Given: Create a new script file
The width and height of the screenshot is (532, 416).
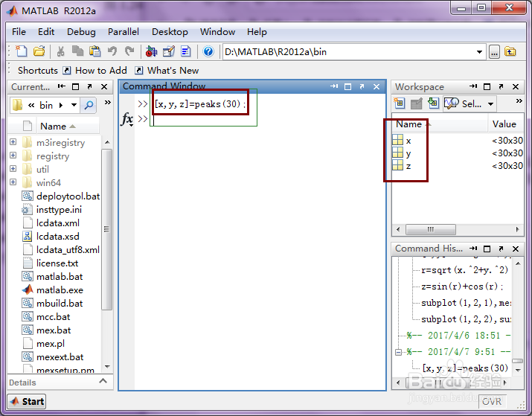Looking at the screenshot, I should coord(22,51).
